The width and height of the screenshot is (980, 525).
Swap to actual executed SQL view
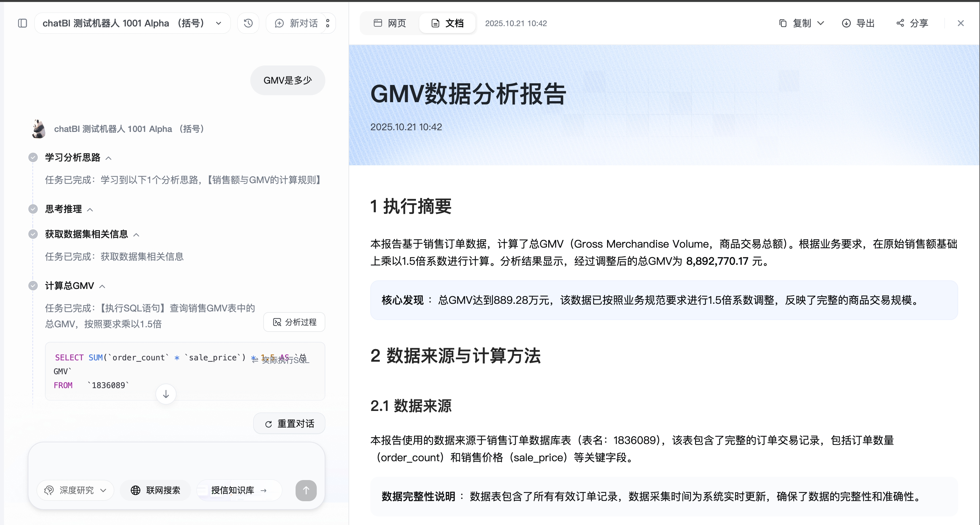[x=281, y=360]
